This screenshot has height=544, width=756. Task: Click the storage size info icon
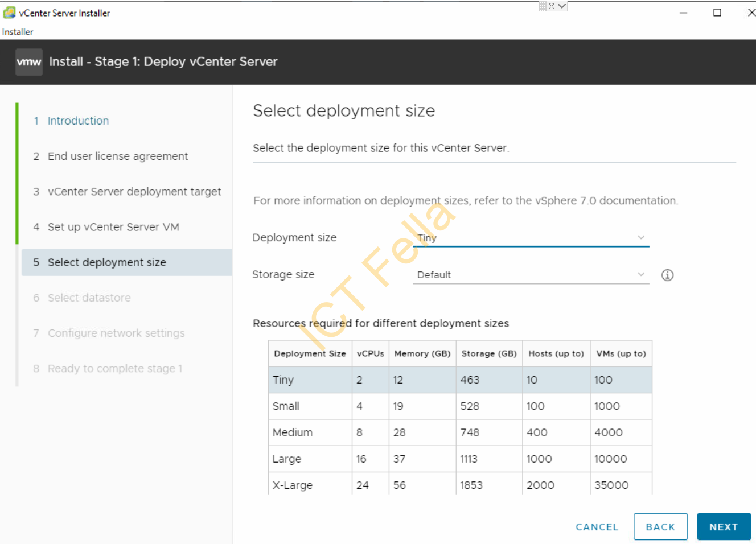[667, 275]
